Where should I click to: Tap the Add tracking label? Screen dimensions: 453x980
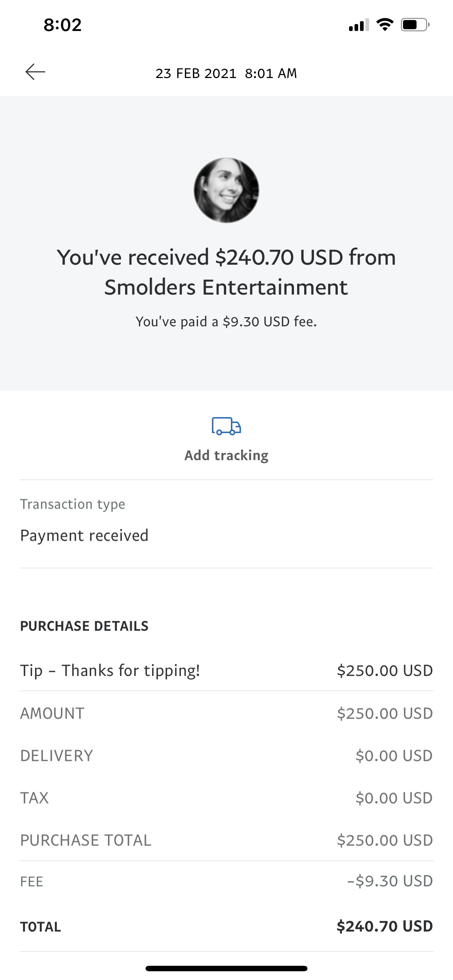pos(226,455)
